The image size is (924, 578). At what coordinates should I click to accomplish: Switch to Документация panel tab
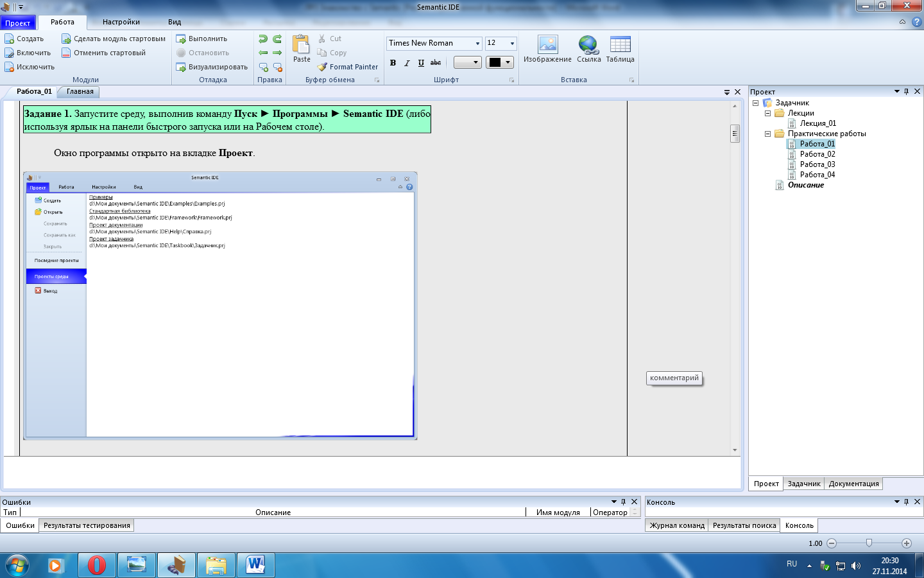(853, 484)
